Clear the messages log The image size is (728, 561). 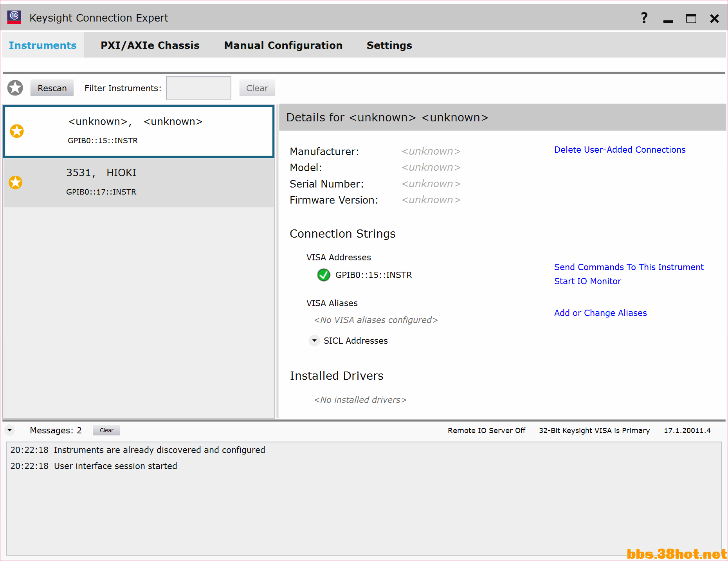(106, 430)
